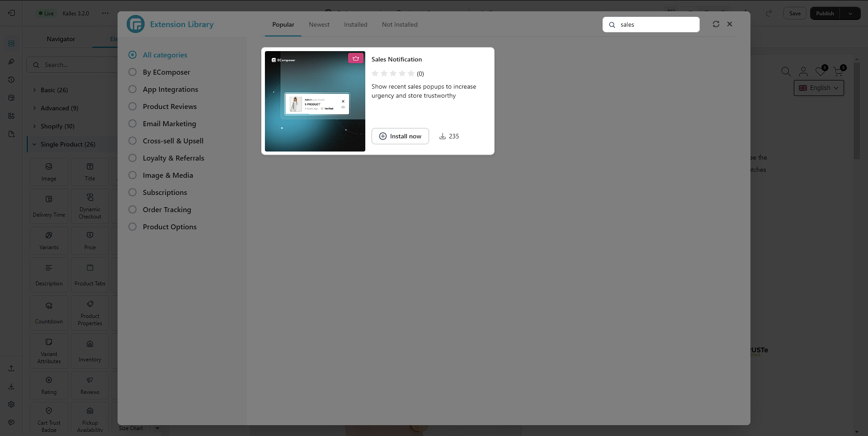868x436 pixels.
Task: Switch to the Newest tab
Action: coord(319,24)
